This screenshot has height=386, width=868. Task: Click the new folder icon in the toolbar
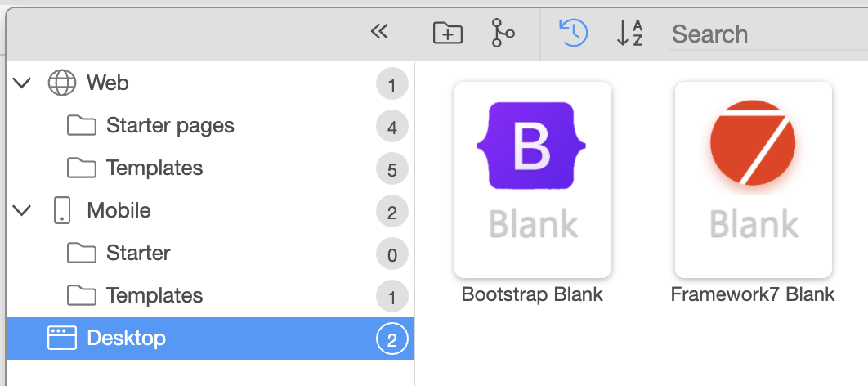pos(447,34)
